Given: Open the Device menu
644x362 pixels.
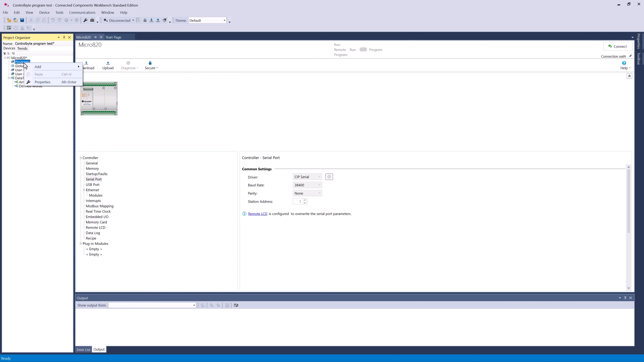Looking at the screenshot, I should pos(44,12).
